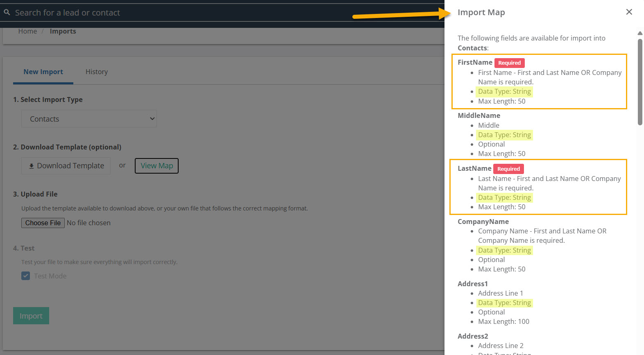Click the '1. Select Import Type' heading
This screenshot has width=644, height=355.
48,99
